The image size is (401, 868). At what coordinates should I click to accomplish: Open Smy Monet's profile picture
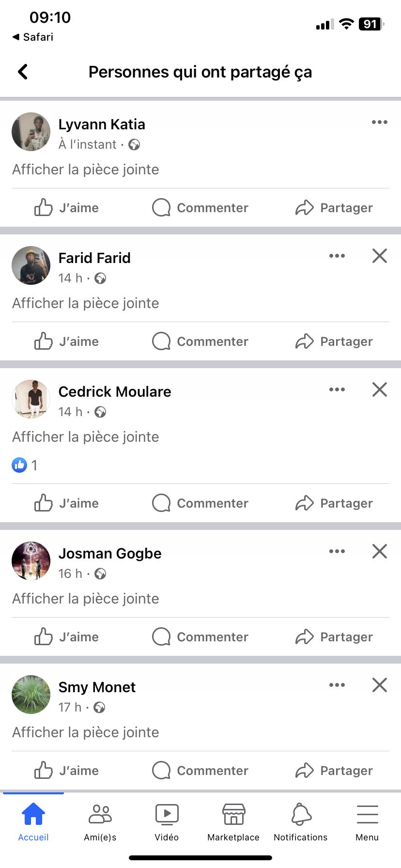click(x=31, y=695)
